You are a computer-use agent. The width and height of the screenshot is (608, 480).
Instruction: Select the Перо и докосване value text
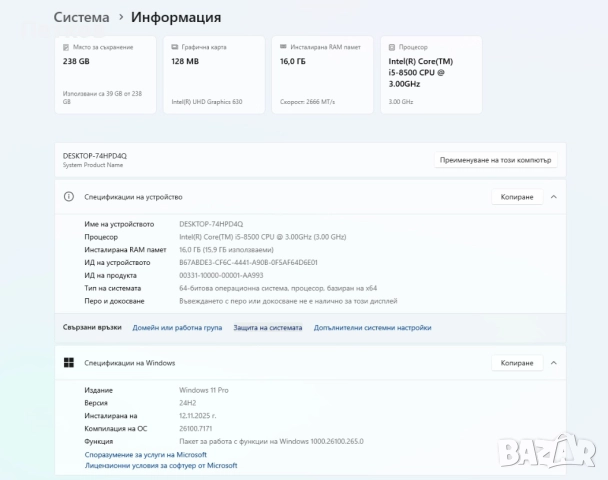(288, 301)
